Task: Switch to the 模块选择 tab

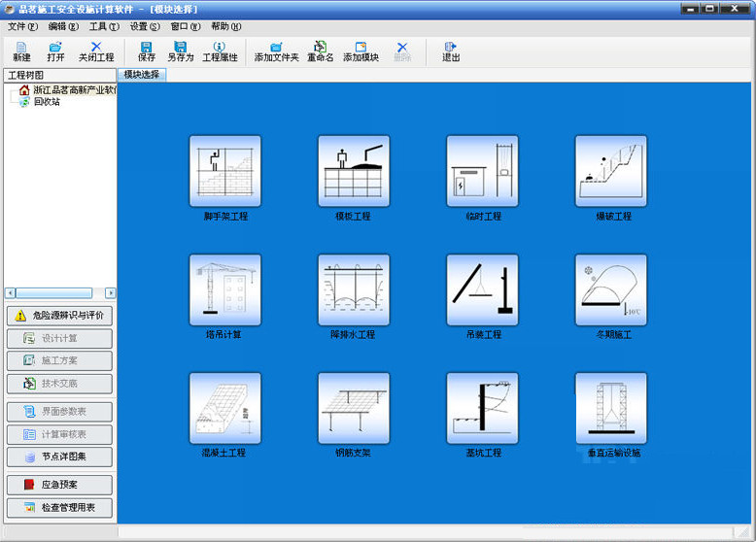Action: [143, 75]
